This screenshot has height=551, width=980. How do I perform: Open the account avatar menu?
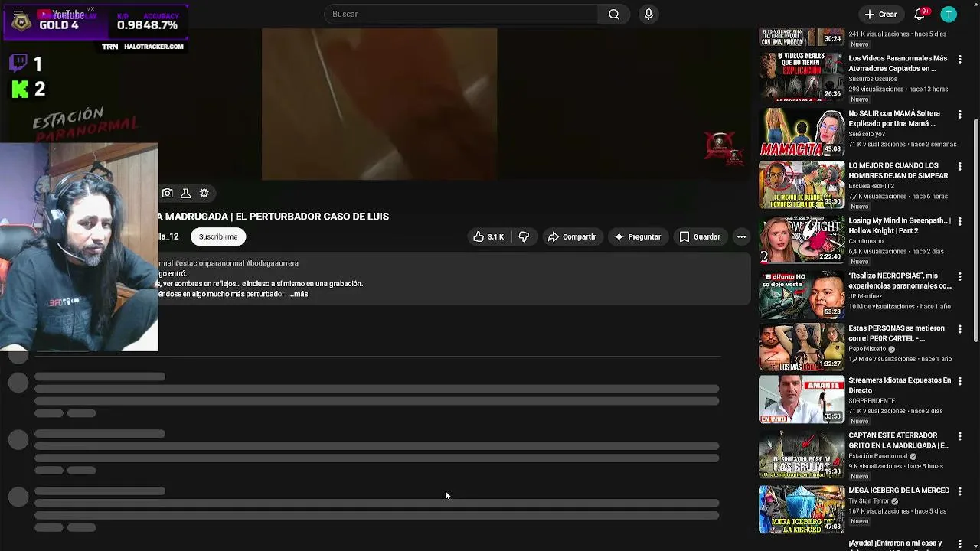pyautogui.click(x=949, y=15)
